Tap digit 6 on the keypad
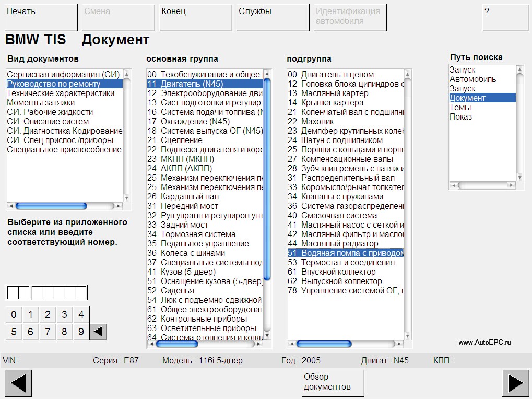This screenshot has width=532, height=400. click(x=30, y=332)
